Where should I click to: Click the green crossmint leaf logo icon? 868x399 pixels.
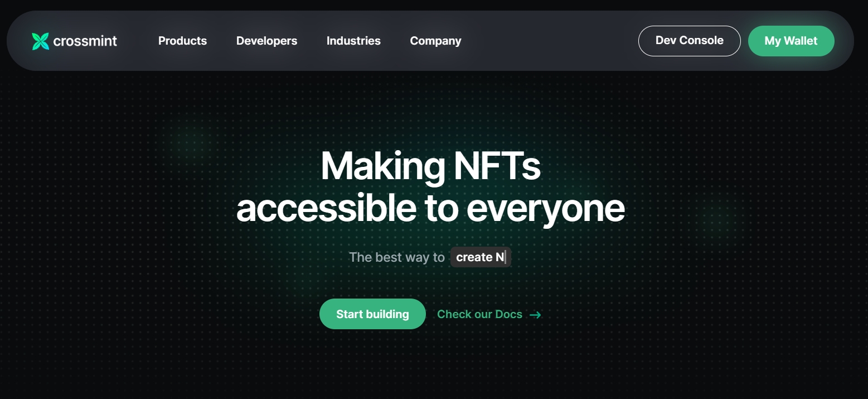[x=41, y=41]
